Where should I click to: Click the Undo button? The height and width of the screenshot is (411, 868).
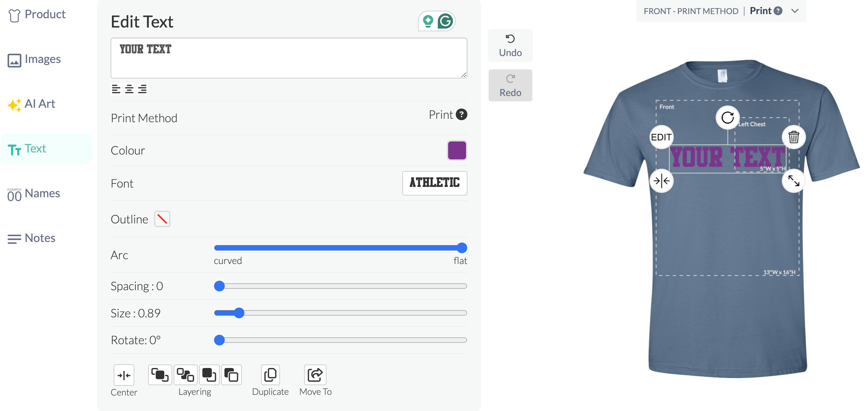pyautogui.click(x=510, y=46)
